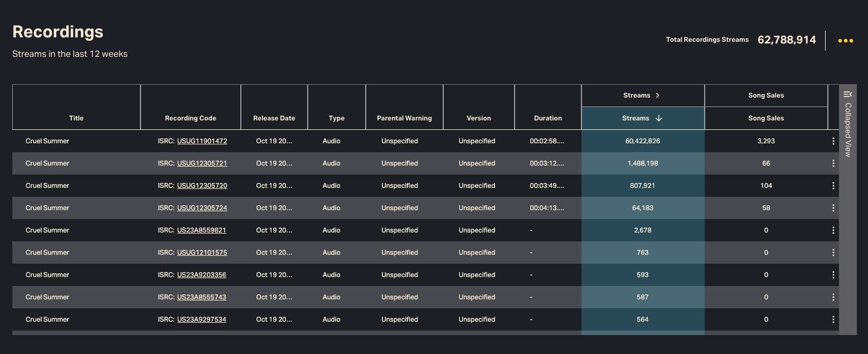
Task: Open ISRC link USUG12101575
Action: coord(202,253)
